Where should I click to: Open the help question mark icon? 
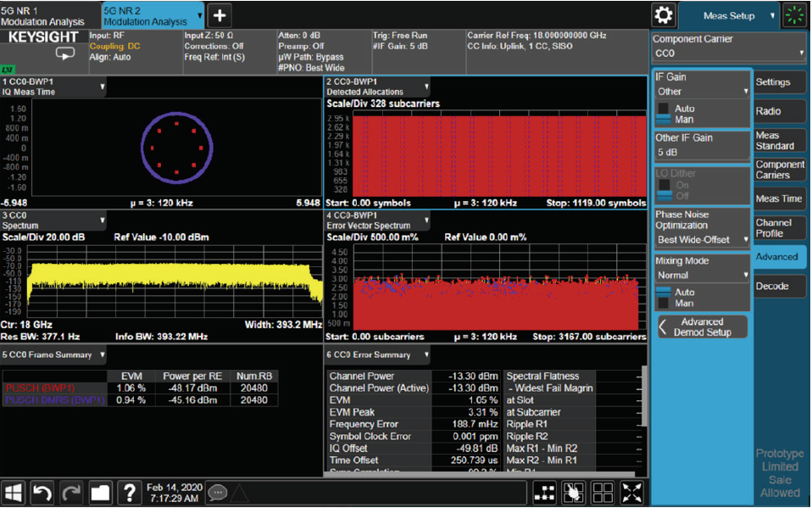pos(128,492)
